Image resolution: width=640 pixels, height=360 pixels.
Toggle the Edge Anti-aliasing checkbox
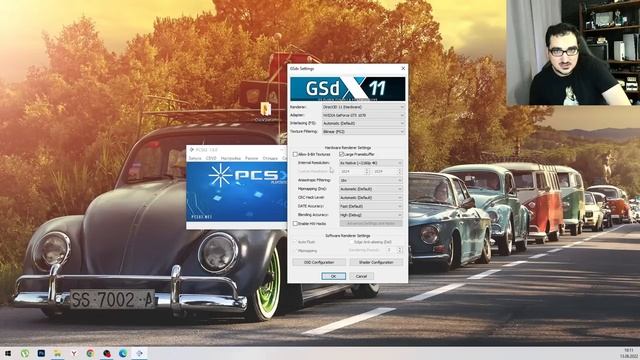pos(351,242)
